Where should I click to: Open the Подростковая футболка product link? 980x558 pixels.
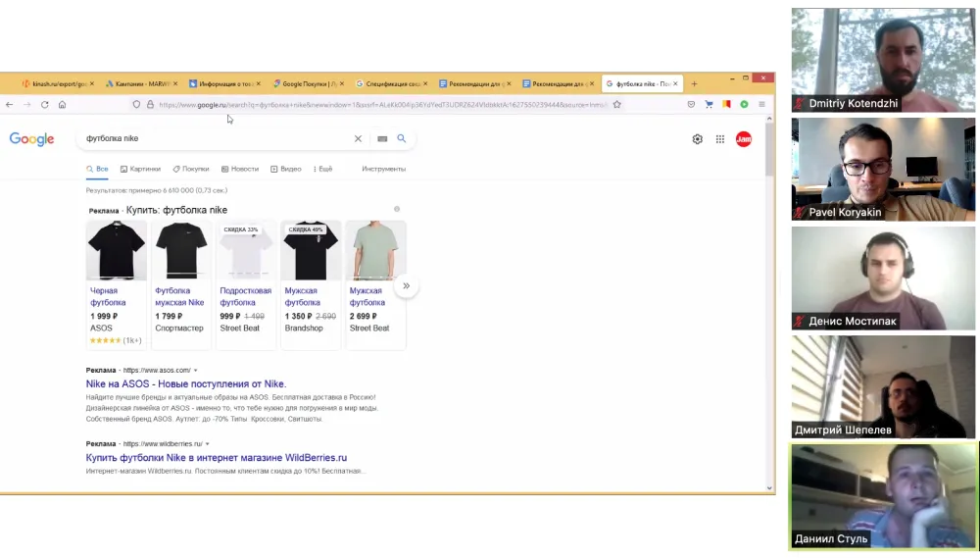tap(246, 296)
